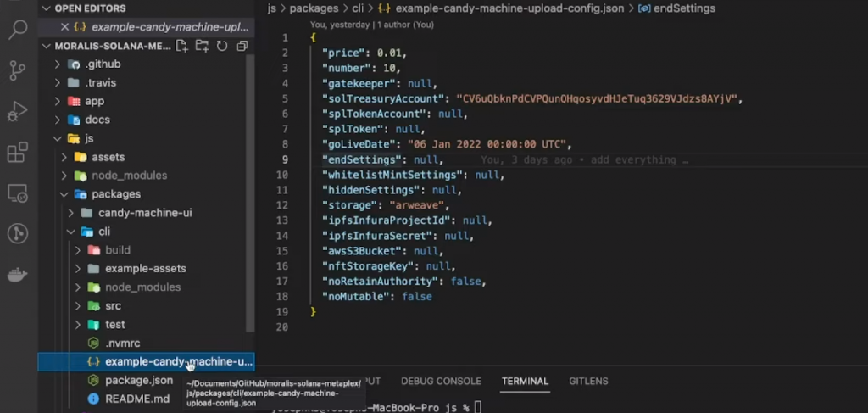868x413 pixels.
Task: Open the Docker view
Action: 19,274
